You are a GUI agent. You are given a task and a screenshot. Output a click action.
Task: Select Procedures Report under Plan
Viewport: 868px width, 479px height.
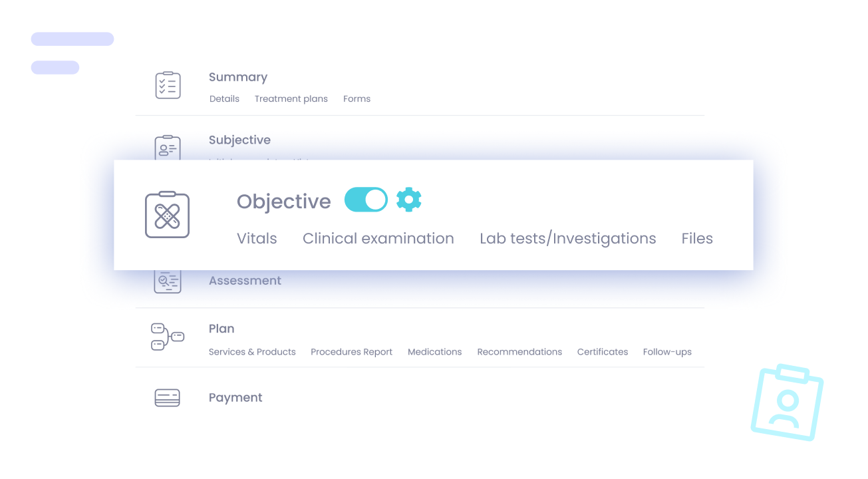click(x=352, y=352)
